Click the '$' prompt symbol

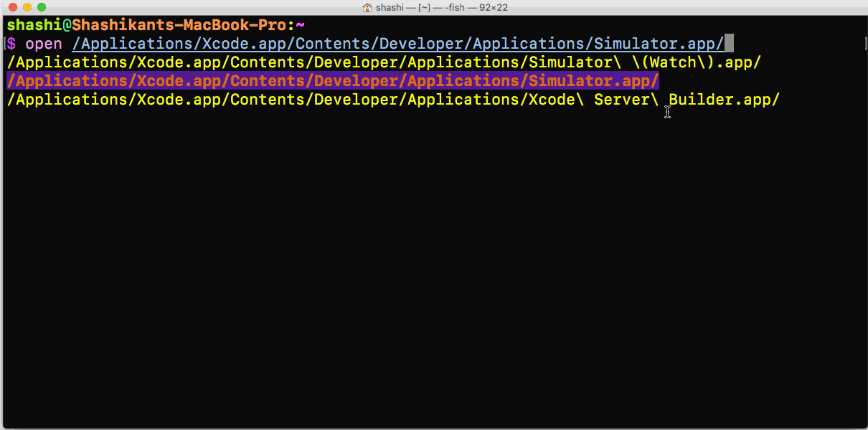coord(11,44)
